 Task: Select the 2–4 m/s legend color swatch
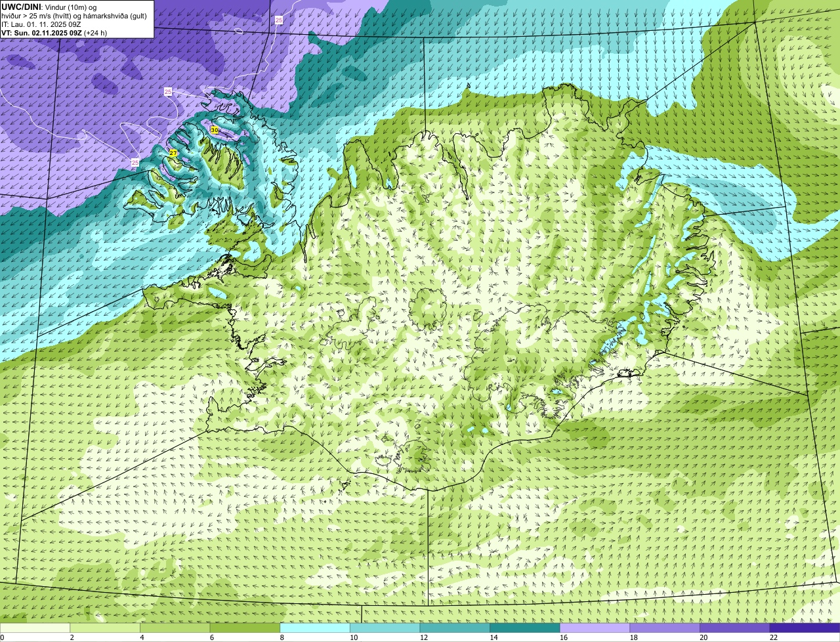coord(105,628)
